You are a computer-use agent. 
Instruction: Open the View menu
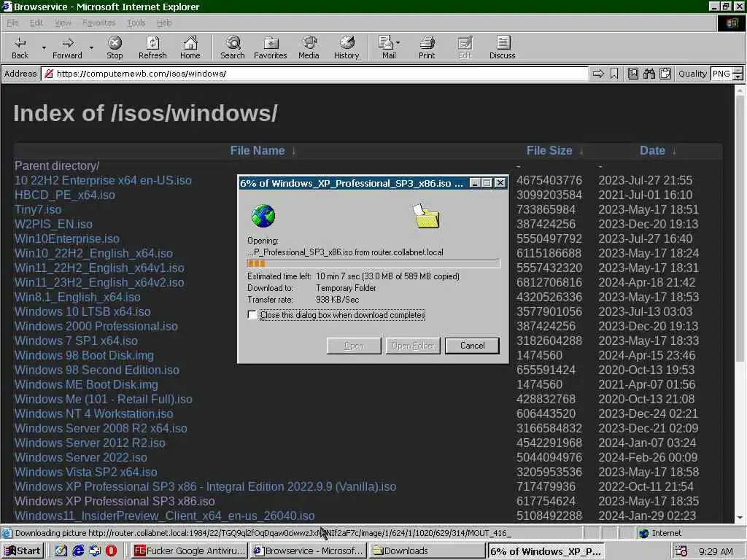click(63, 23)
